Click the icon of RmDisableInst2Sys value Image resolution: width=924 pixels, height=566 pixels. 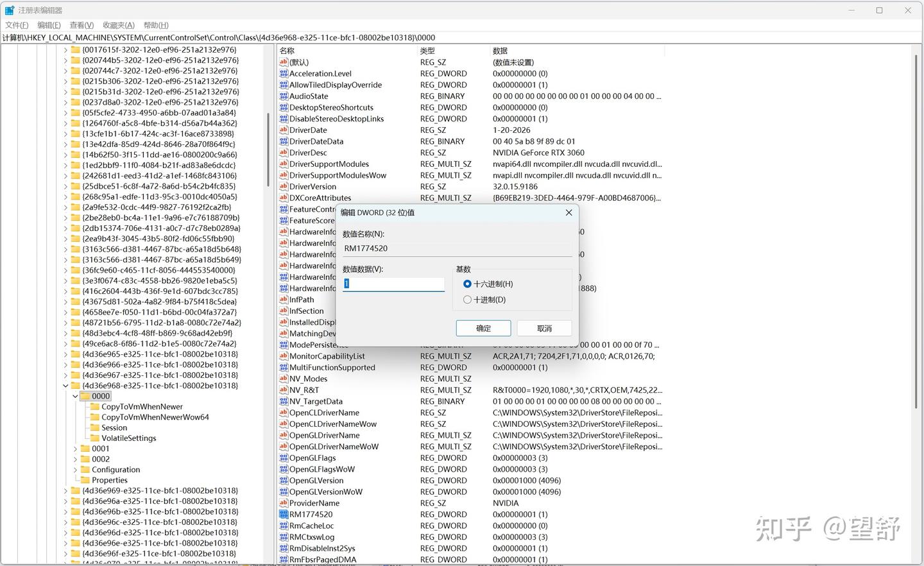284,549
